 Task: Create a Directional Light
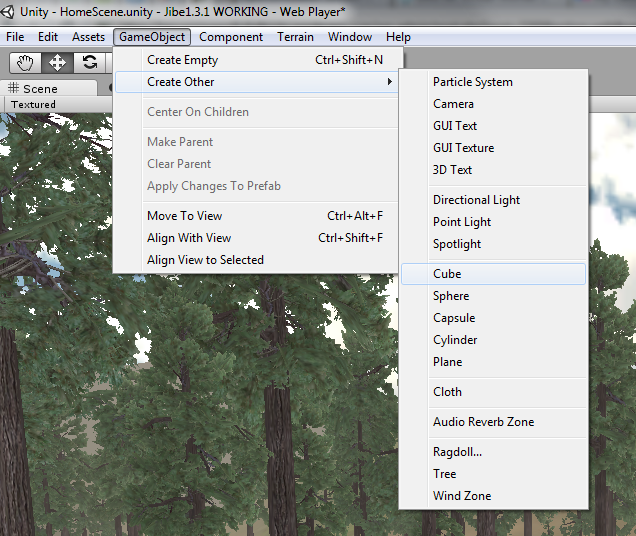[x=476, y=200]
